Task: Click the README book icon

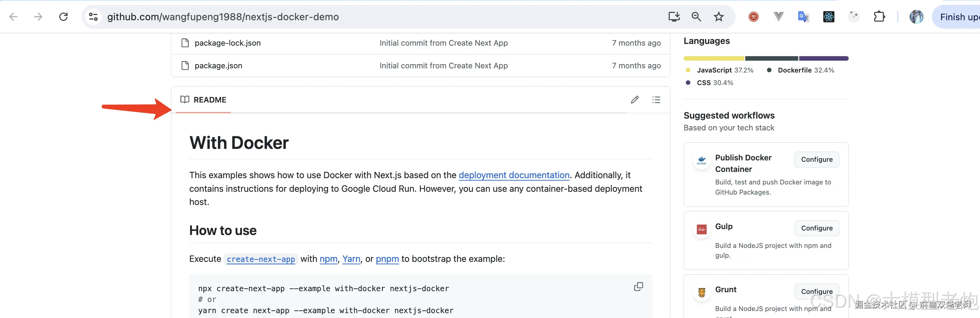Action: click(x=185, y=99)
